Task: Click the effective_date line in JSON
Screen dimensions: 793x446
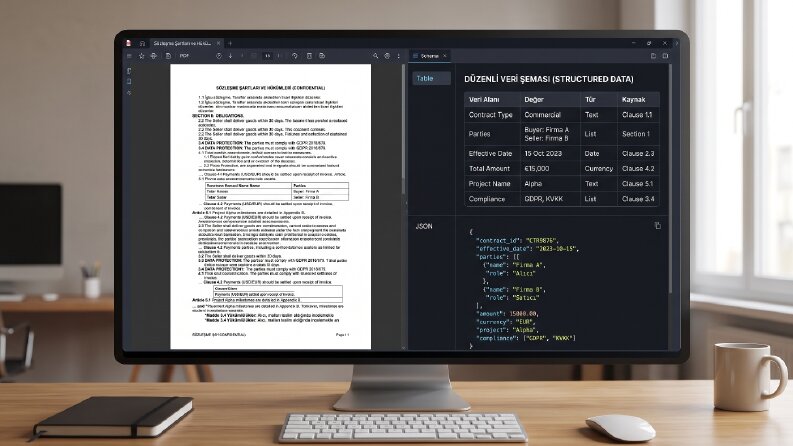Action: pos(526,248)
